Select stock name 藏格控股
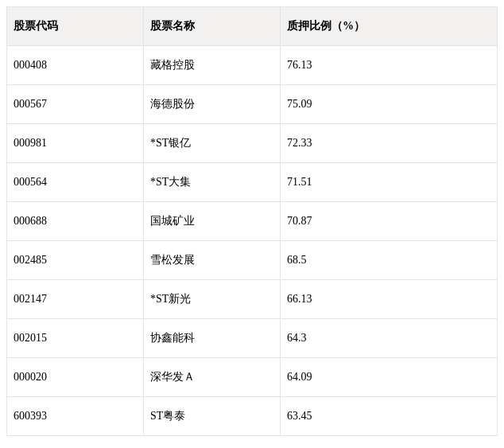 (x=173, y=64)
